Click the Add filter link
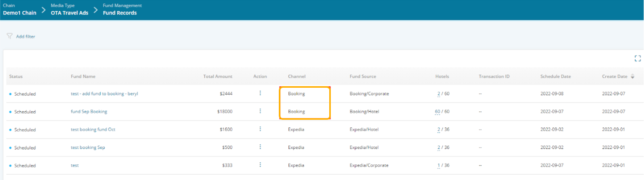 [x=26, y=37]
